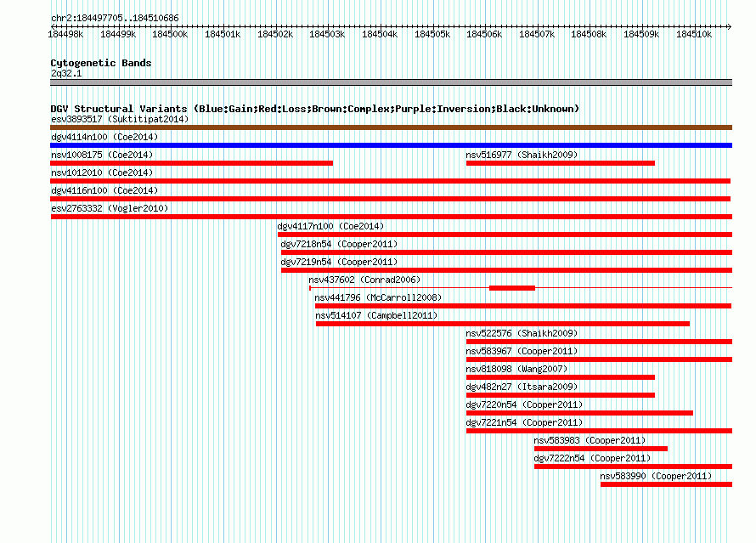Viewport: 756px width, 543px height.
Task: Select the red nsv441796 loss bar
Action: [x=523, y=306]
